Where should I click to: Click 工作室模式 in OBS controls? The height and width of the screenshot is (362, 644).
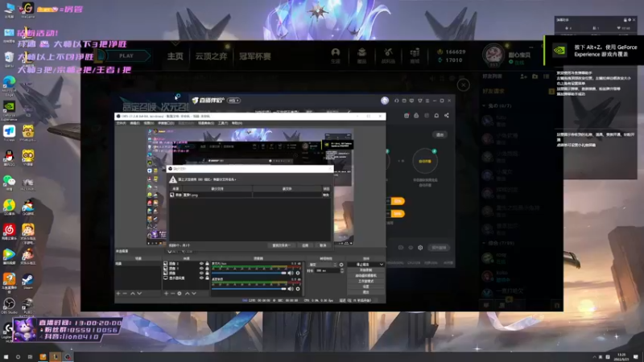(365, 281)
